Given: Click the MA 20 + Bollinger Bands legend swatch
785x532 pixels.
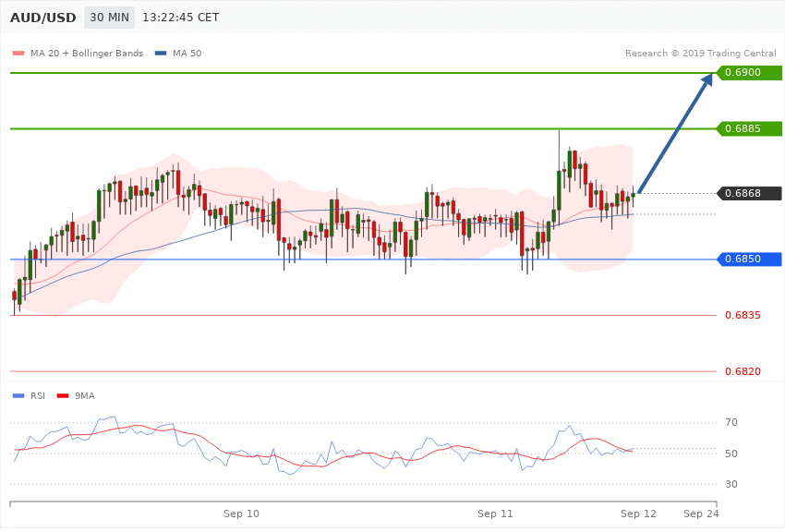Looking at the screenshot, I should [18, 54].
